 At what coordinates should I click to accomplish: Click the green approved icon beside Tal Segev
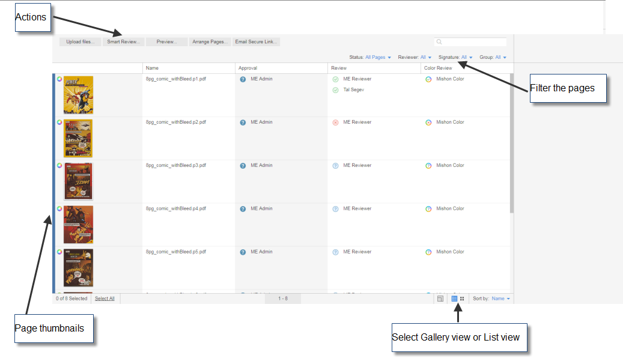click(335, 90)
